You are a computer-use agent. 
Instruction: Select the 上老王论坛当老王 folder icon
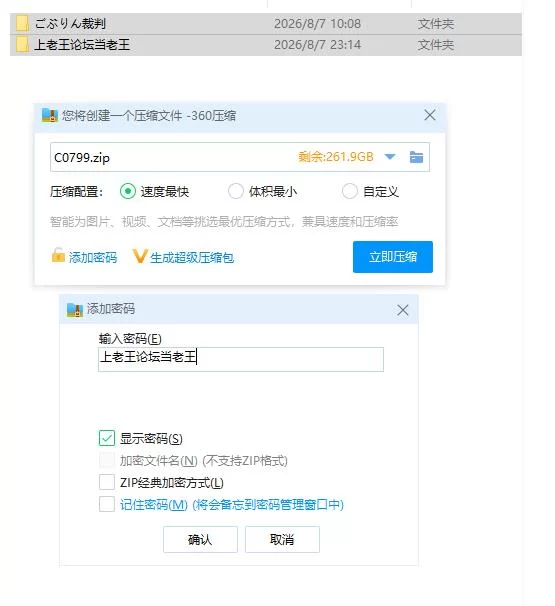coord(22,45)
